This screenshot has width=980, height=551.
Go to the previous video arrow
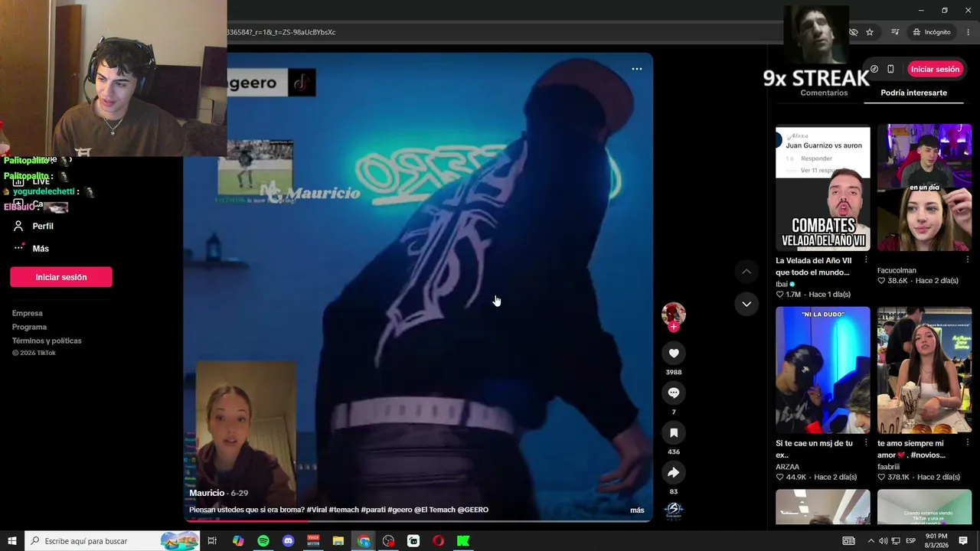746,272
